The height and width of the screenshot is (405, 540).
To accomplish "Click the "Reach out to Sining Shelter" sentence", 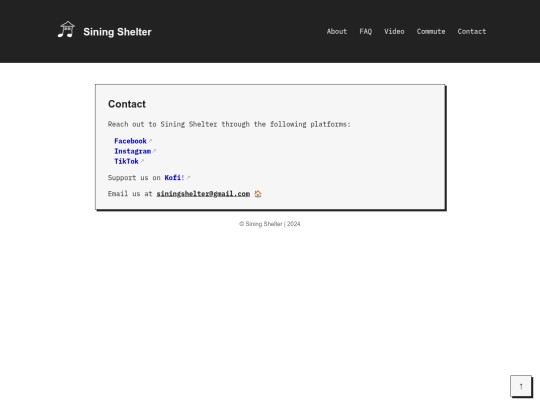I will click(229, 124).
